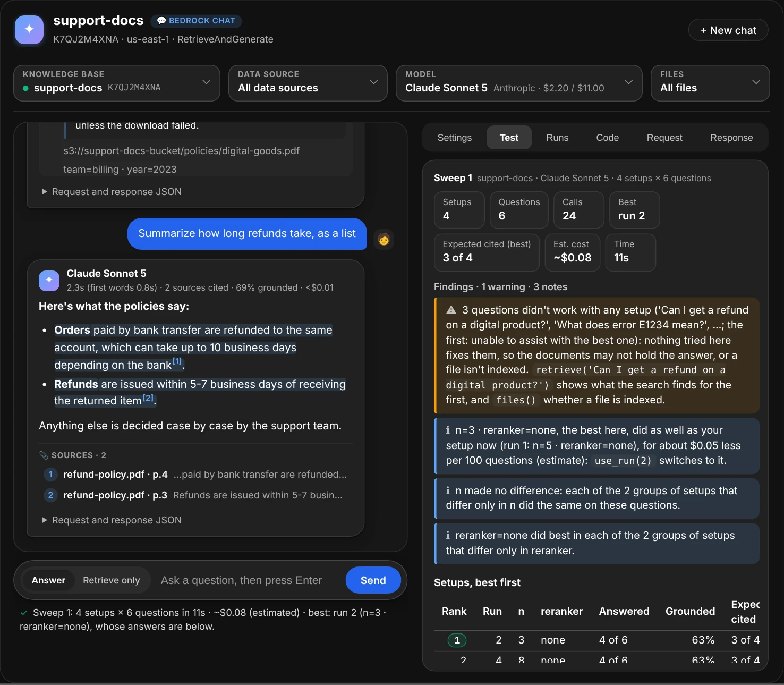Open the Data Source dropdown

[x=308, y=83]
